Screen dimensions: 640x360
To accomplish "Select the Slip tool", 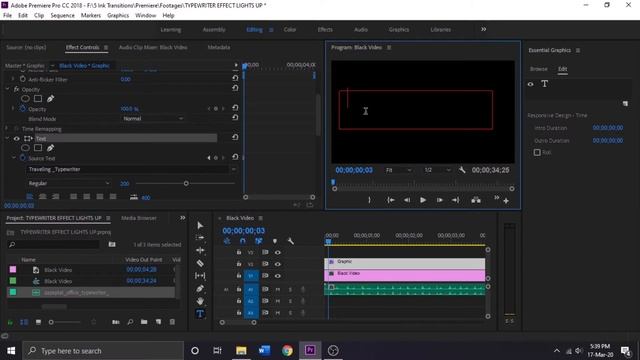I will 200,276.
